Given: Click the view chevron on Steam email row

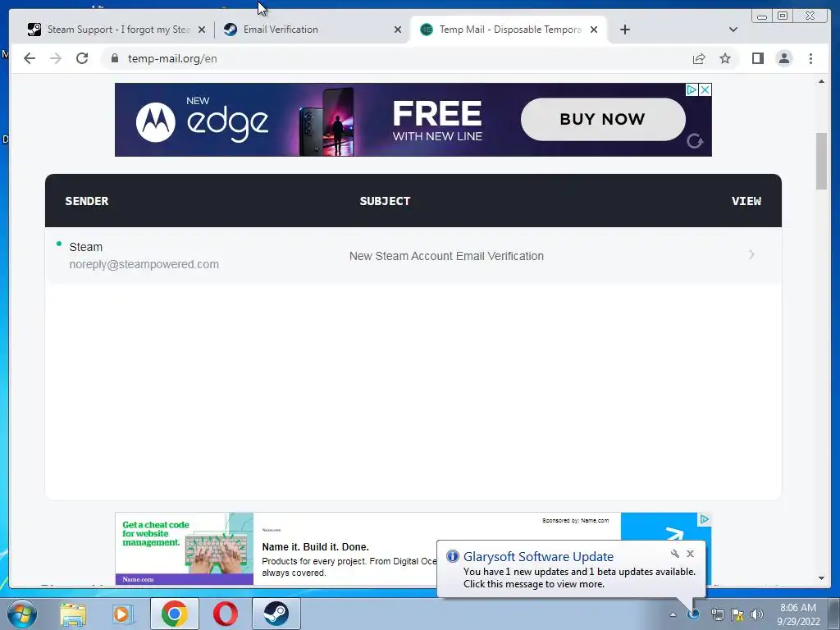Looking at the screenshot, I should coord(751,255).
